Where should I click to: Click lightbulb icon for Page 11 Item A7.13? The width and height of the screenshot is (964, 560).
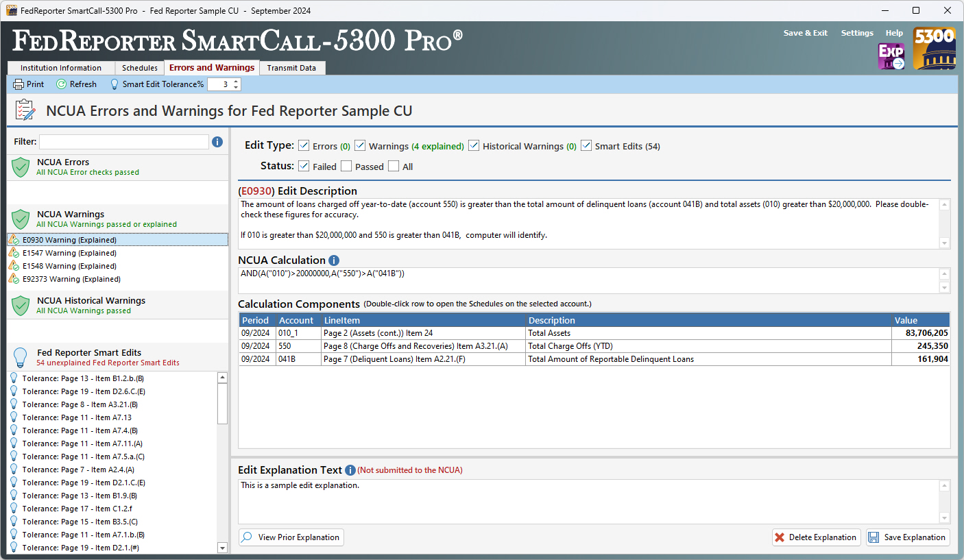[14, 417]
